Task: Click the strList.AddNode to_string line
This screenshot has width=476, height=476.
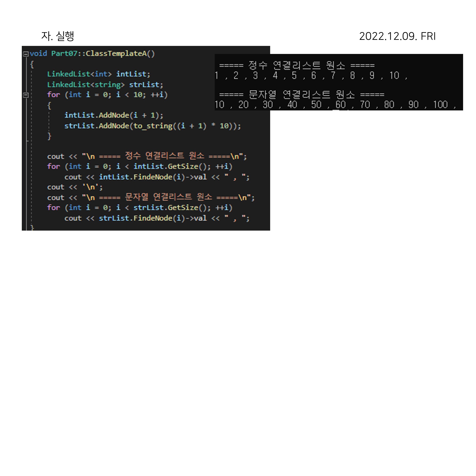Action: point(152,126)
